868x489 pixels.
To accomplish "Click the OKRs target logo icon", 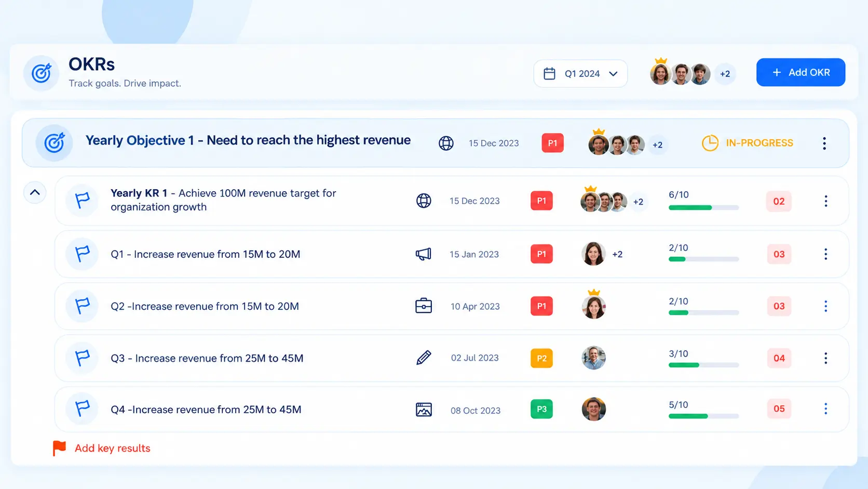I will [41, 73].
